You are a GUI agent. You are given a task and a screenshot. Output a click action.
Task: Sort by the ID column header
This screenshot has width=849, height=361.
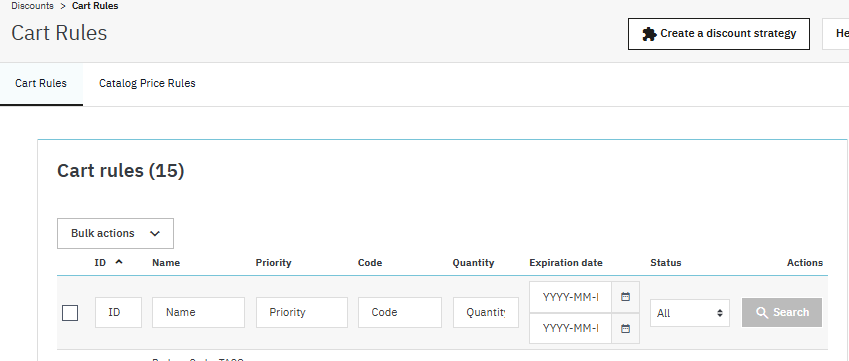(100, 262)
